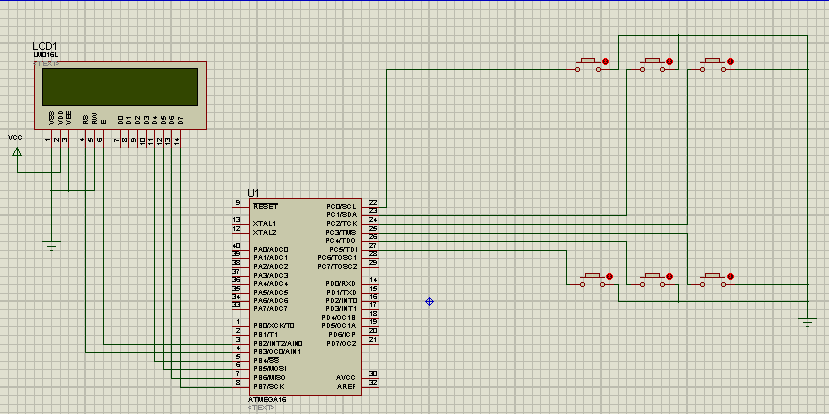Click the XTAL2 pin label
The width and height of the screenshot is (829, 414).
264,232
